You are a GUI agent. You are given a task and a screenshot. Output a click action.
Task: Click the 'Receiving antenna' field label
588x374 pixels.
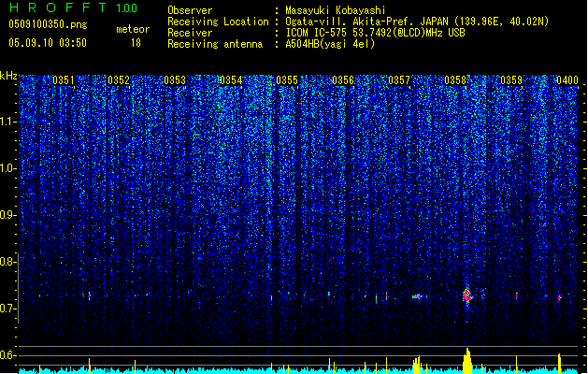pyautogui.click(x=215, y=44)
